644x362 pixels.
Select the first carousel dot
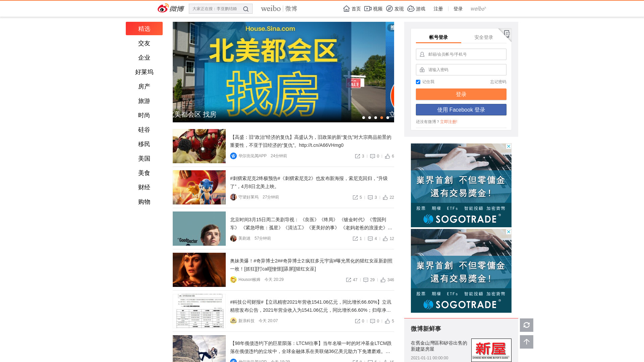(364, 118)
